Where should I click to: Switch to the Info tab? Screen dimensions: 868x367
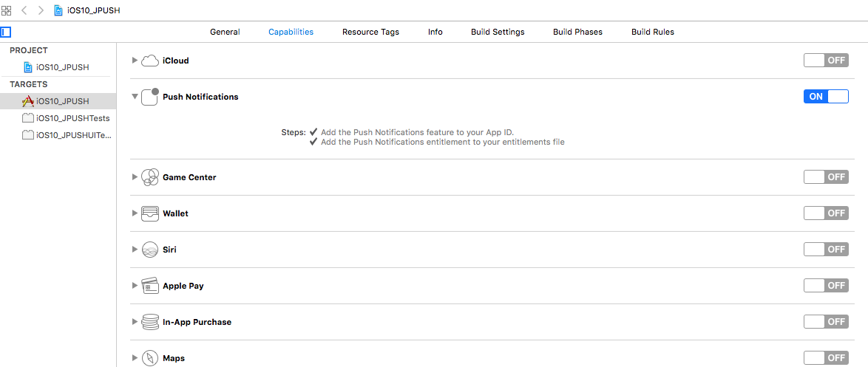tap(435, 32)
